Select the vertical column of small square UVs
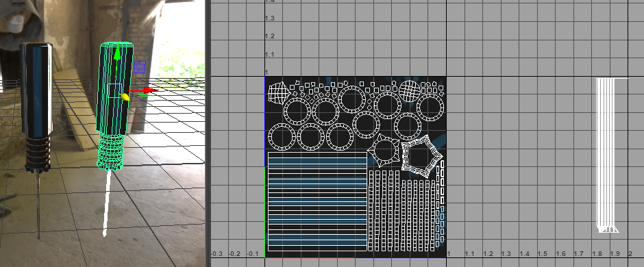Viewport: 644px width, 267px height. [443, 201]
